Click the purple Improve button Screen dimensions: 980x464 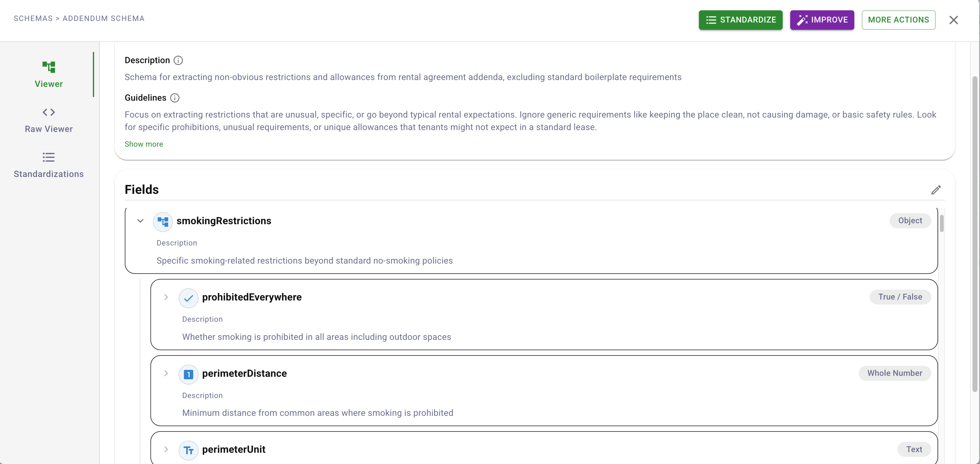(x=822, y=20)
